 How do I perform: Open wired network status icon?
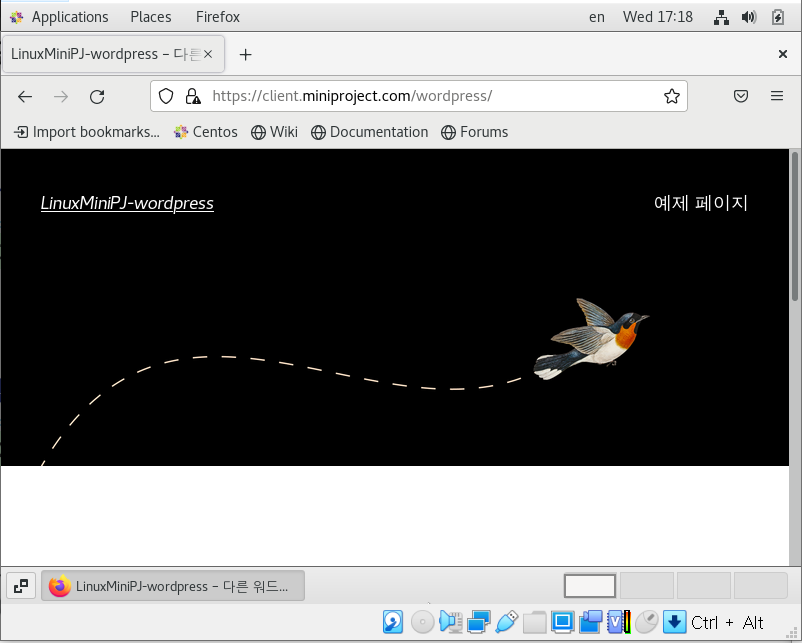coord(721,17)
